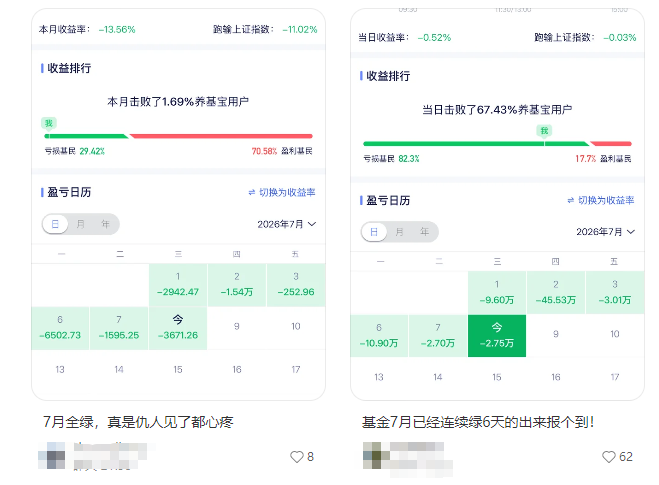Open post titled 基金7月已经连续绿6天的出来报个到
Screen dimensions: 659x485
coord(478,422)
